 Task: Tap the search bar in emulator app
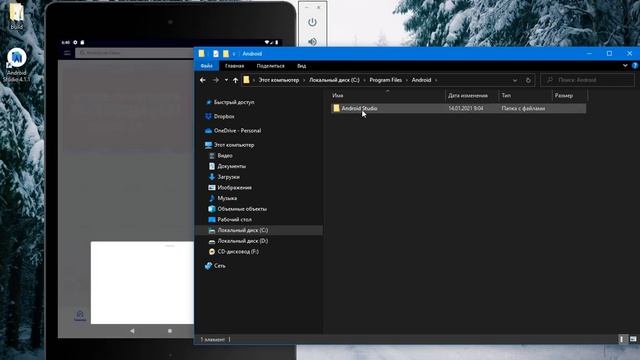135,53
